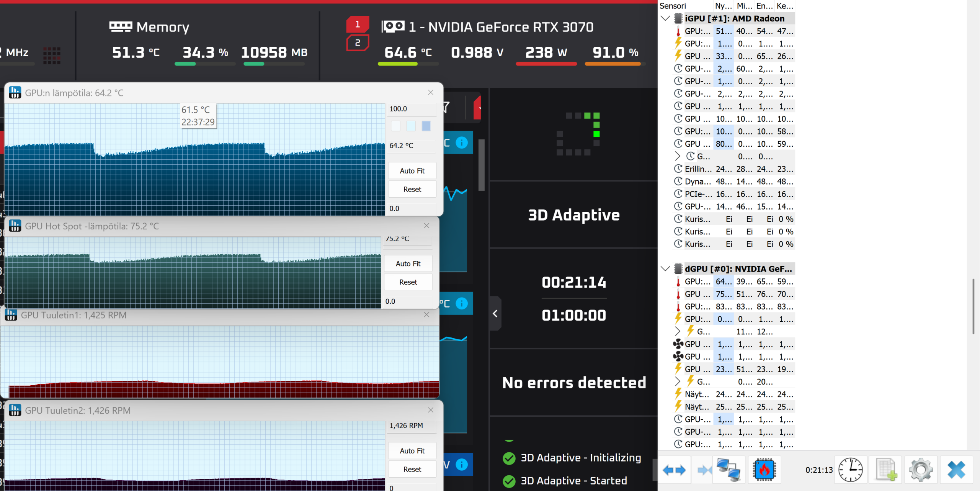Click the Memory module icon in OCCT header

pos(121,27)
